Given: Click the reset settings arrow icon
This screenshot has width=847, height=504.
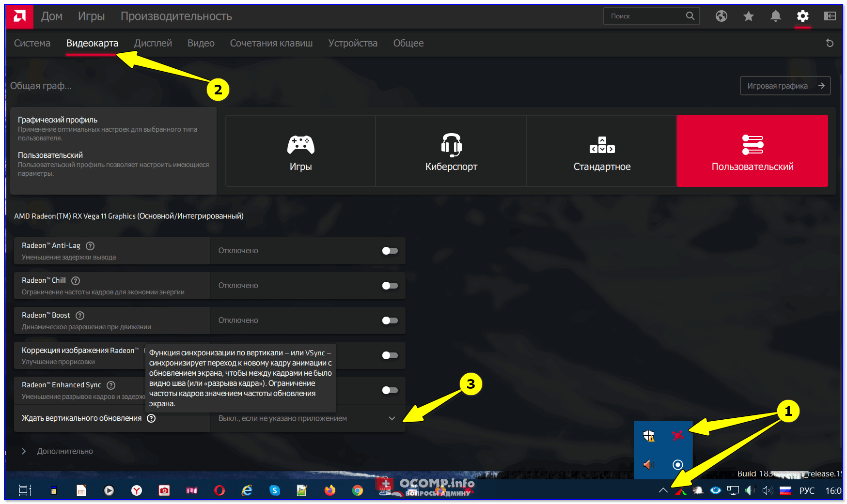Looking at the screenshot, I should pos(830,43).
